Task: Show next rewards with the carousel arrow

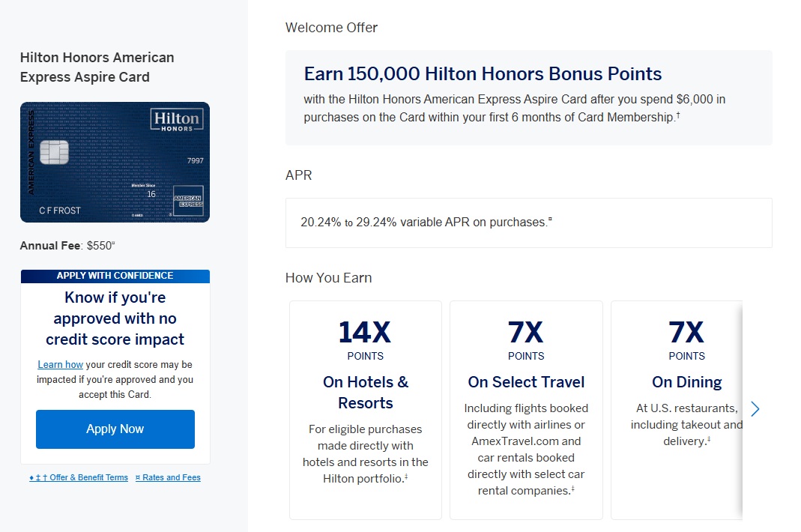Action: (755, 409)
